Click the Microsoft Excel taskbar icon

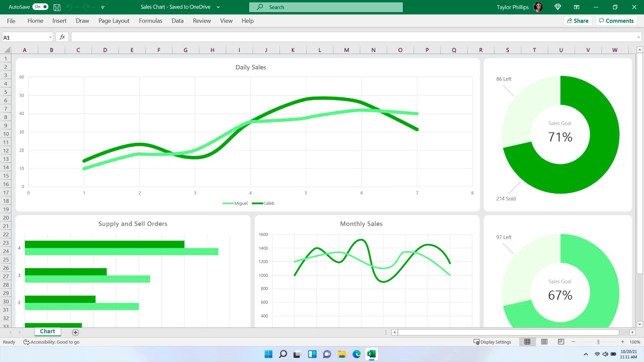coord(371,354)
